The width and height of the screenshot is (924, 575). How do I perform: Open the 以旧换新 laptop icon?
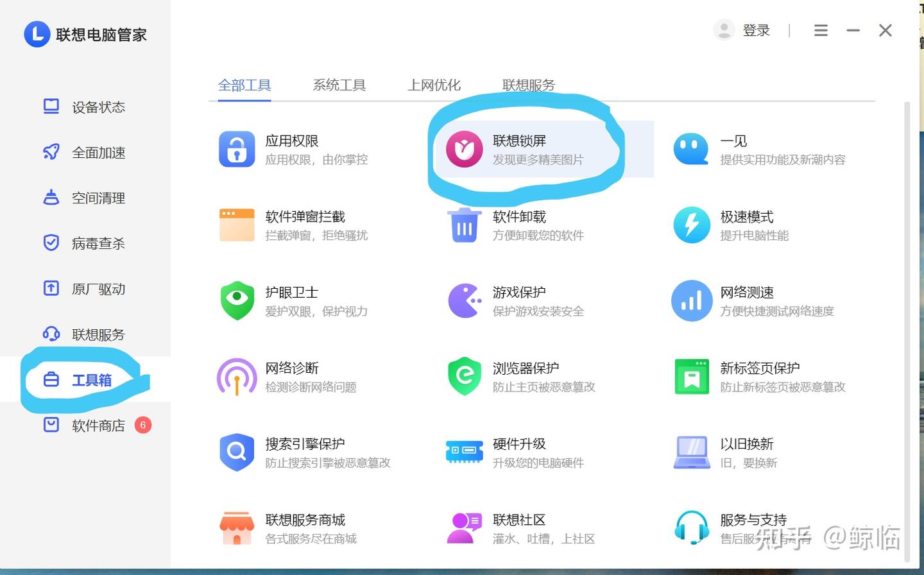coord(692,452)
